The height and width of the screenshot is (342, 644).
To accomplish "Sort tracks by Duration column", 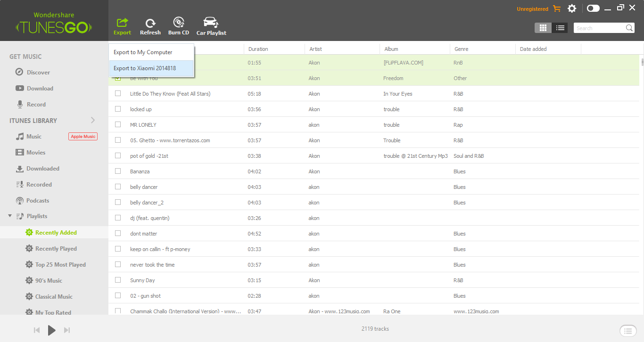I will (274, 49).
